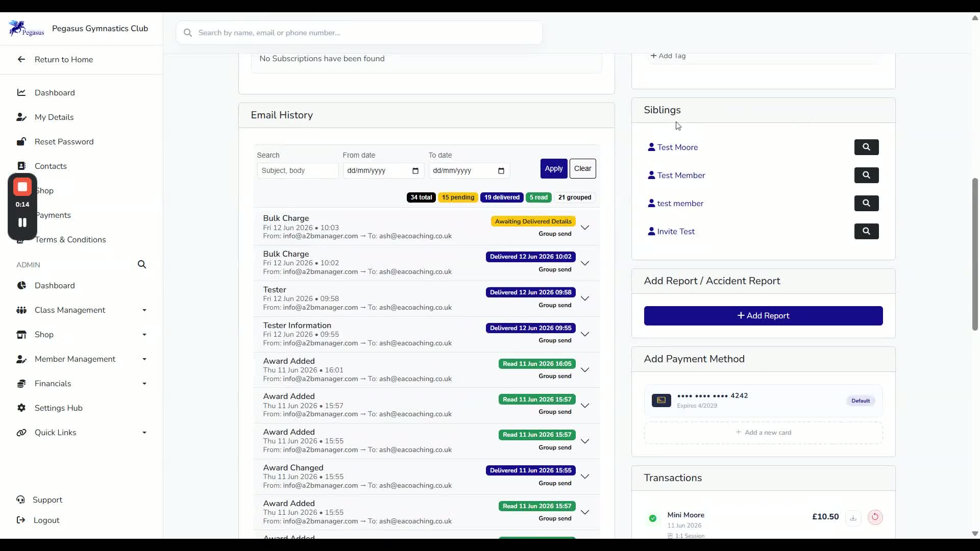Stop the screen recording
The width and height of the screenshot is (980, 551).
point(22,187)
